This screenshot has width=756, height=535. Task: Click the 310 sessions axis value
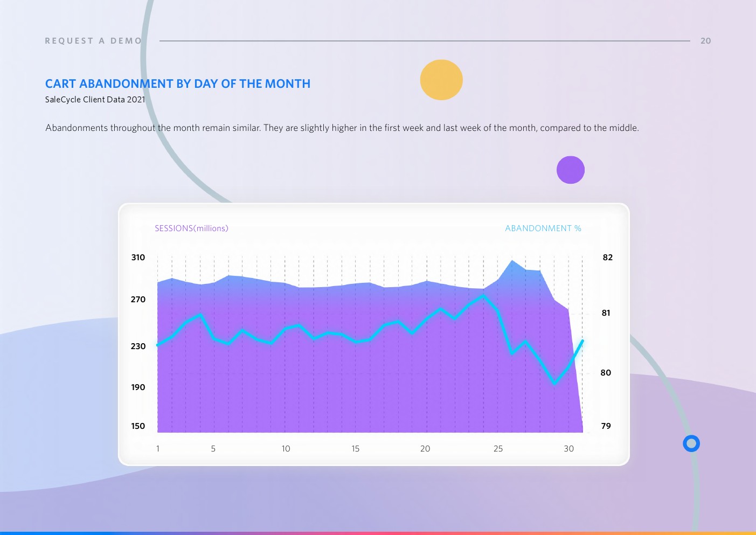click(138, 258)
